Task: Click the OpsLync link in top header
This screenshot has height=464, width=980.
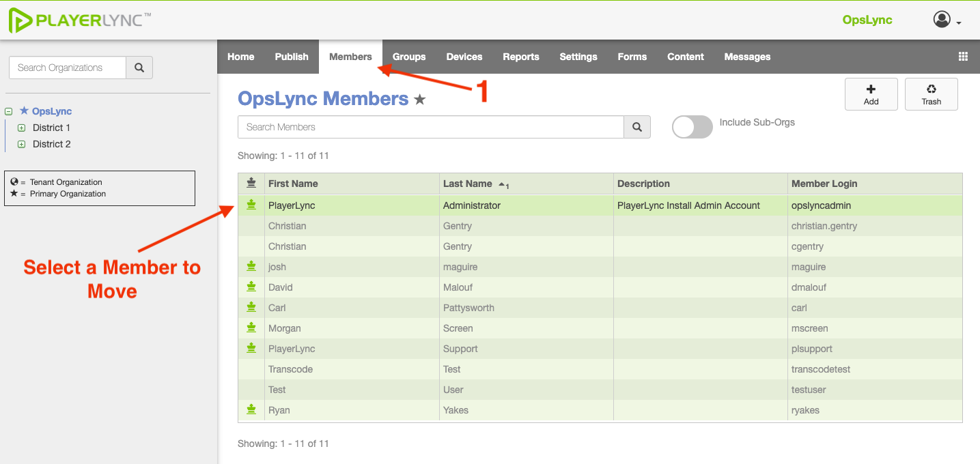Action: click(x=867, y=20)
